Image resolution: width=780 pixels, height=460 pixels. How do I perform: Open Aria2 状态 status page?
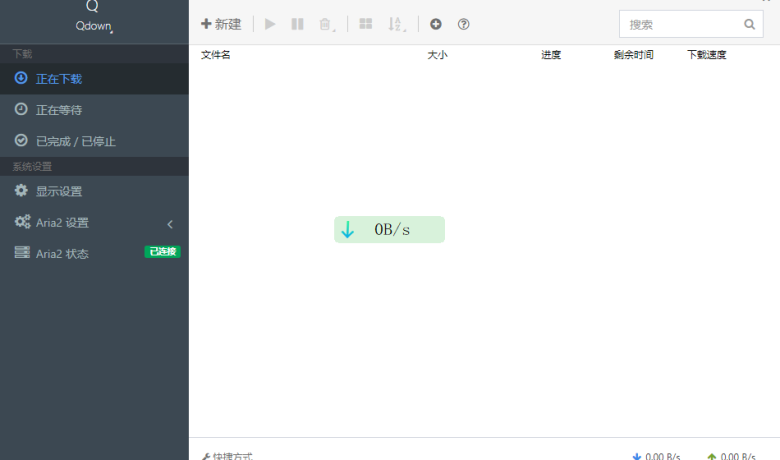(x=95, y=254)
